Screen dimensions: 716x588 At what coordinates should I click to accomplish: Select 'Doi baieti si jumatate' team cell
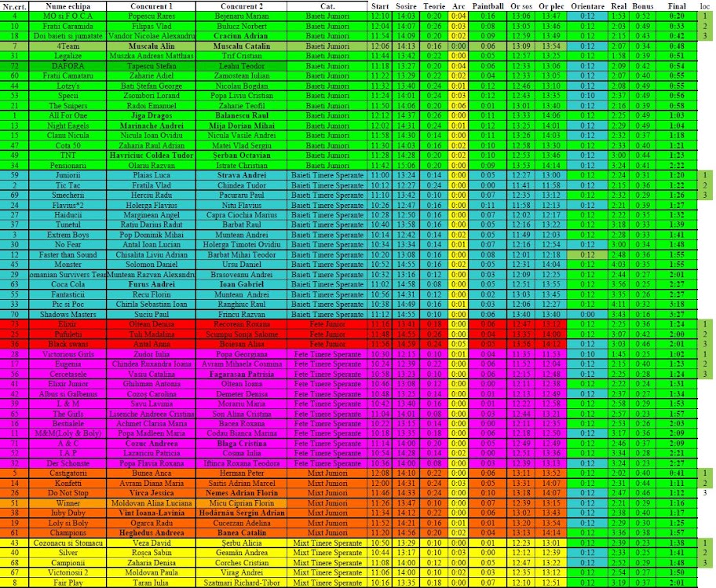pos(68,36)
